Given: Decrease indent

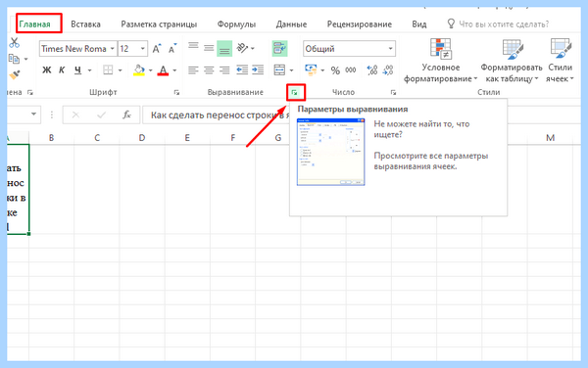Looking at the screenshot, I should (x=242, y=70).
